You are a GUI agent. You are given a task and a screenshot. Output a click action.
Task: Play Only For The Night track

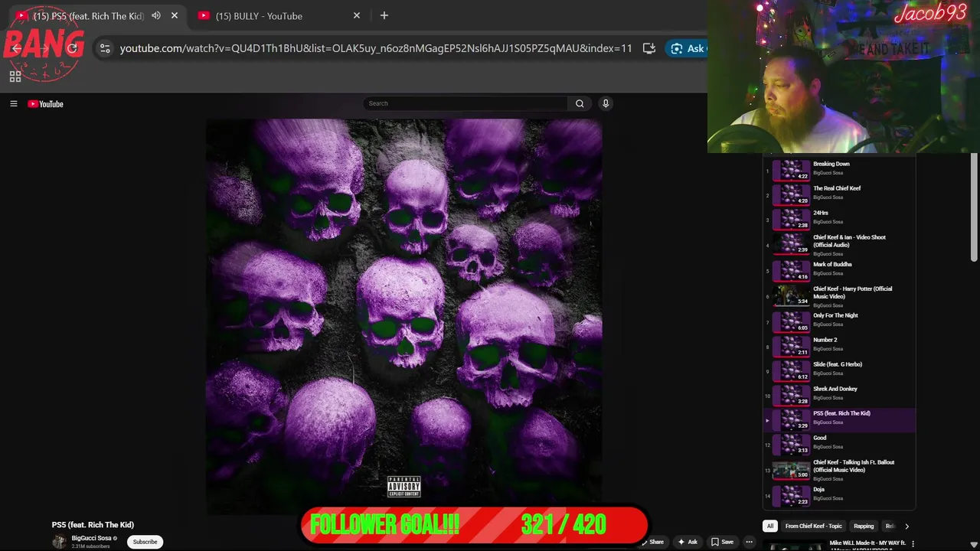point(839,321)
